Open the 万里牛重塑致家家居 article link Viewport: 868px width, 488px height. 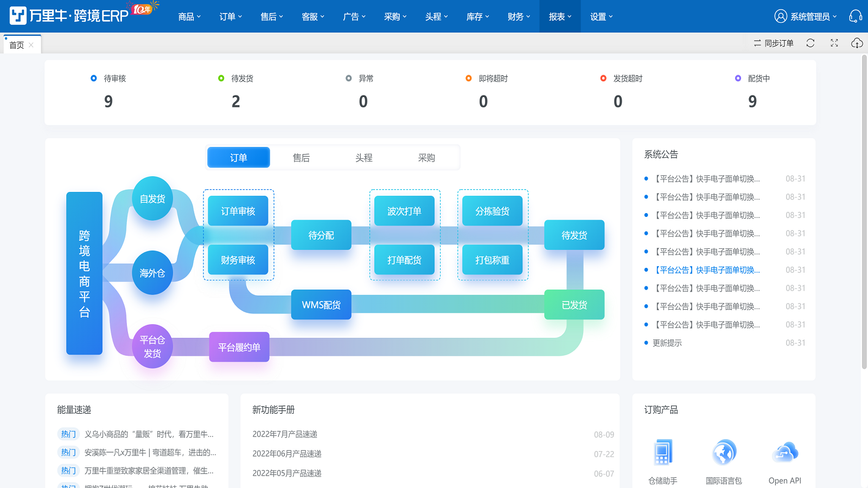click(x=149, y=470)
